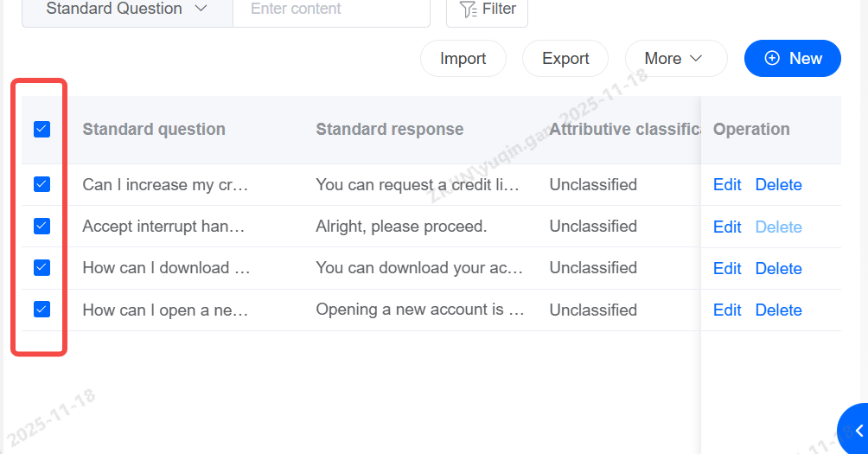Click the funnel Filter icon

pos(468,10)
